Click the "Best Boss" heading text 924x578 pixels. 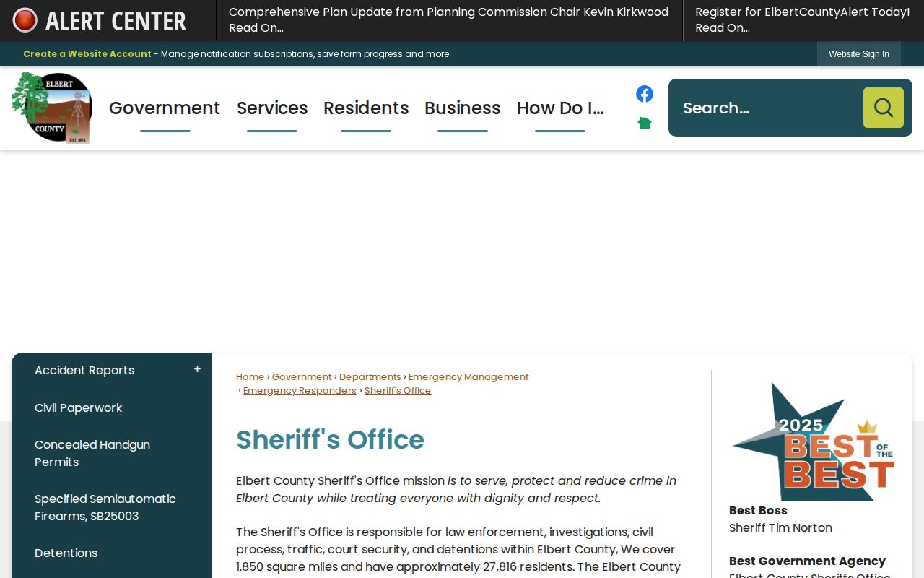[x=758, y=511]
